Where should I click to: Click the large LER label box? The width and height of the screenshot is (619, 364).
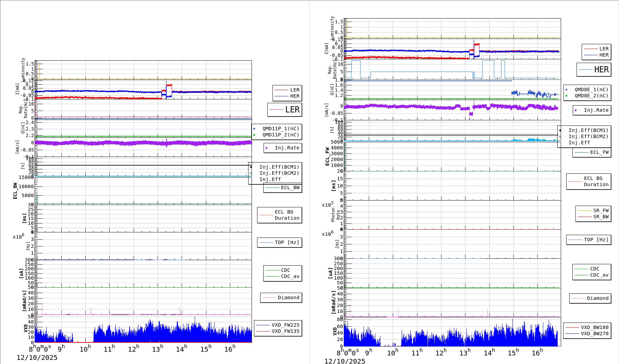click(285, 110)
